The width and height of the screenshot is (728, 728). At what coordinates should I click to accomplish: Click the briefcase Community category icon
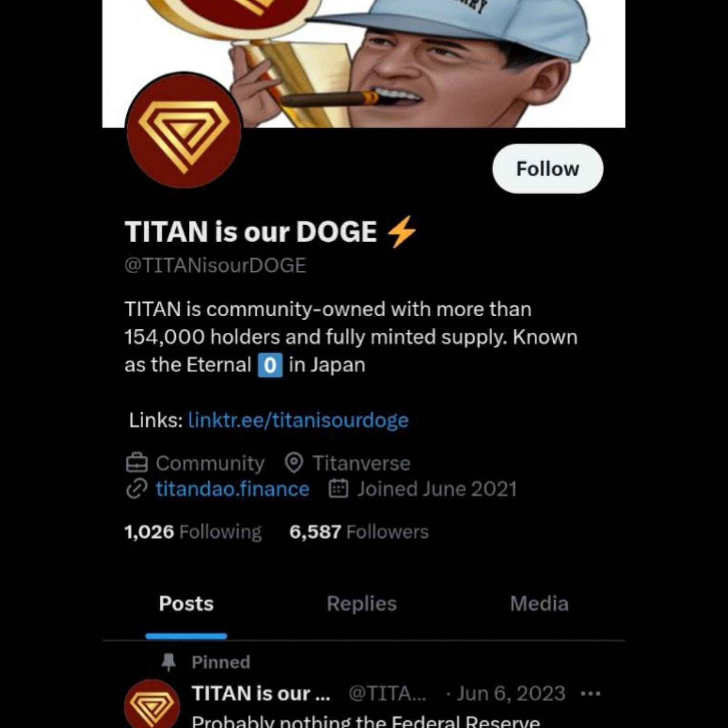coord(136,463)
